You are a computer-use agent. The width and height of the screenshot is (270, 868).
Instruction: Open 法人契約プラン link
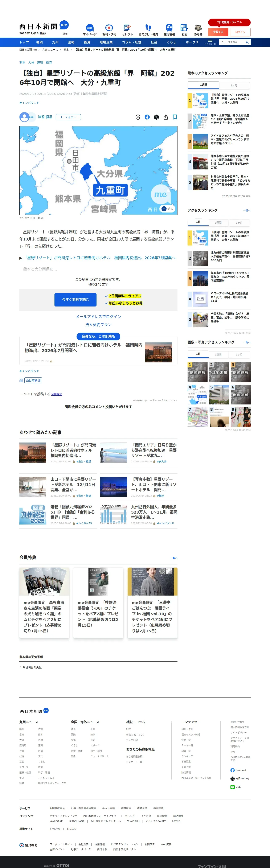coord(98,325)
